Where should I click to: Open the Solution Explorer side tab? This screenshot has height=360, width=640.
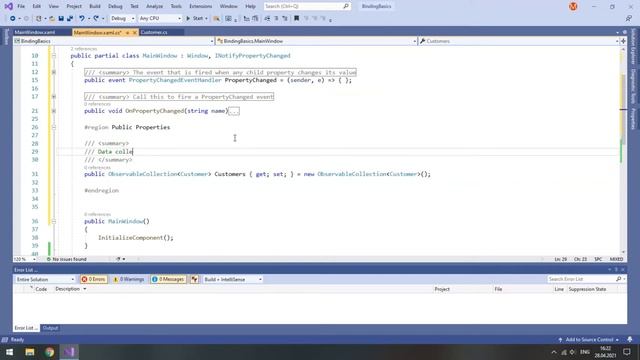tap(633, 46)
